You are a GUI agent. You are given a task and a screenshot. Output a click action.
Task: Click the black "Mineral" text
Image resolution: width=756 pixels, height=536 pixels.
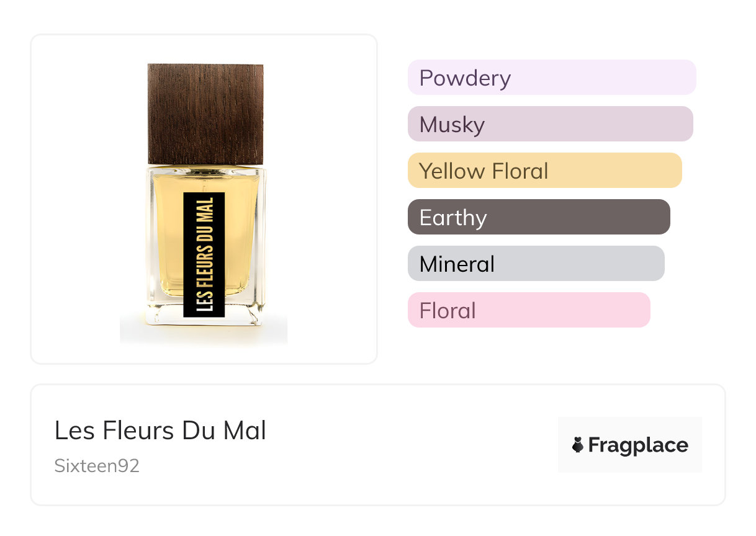457,264
